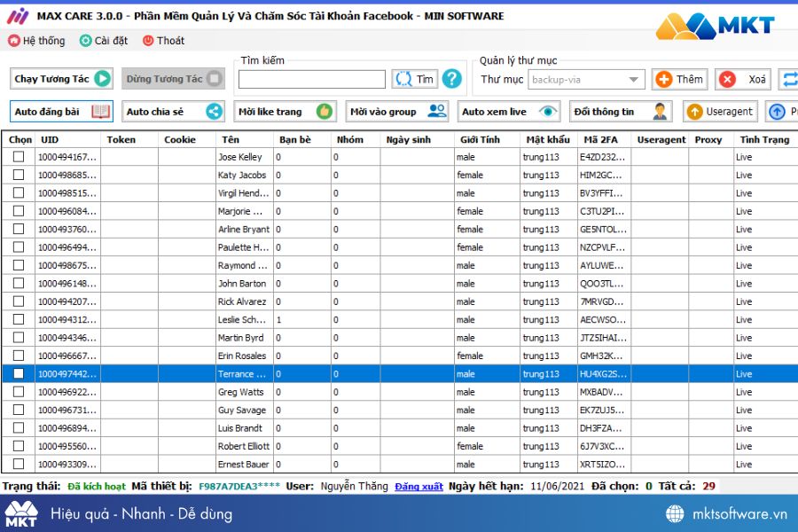This screenshot has width=798, height=532.
Task: Sort by the Tình Trạng column header
Action: 764,139
